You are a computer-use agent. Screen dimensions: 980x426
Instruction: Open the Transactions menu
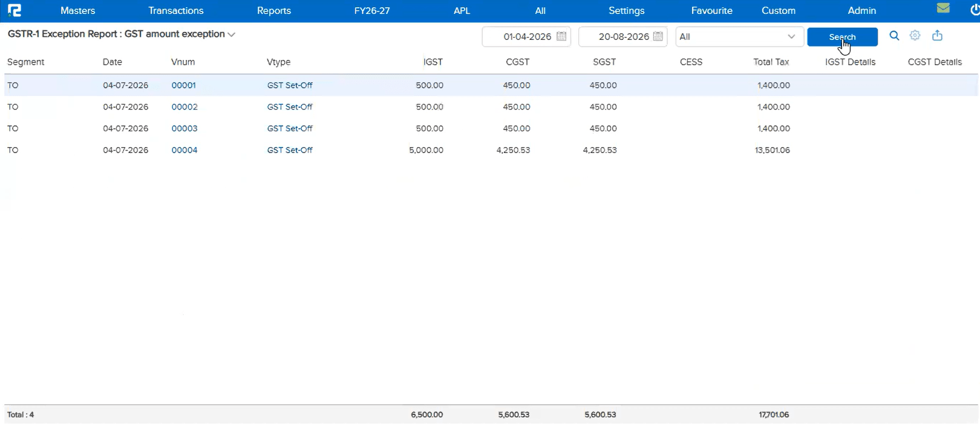point(176,11)
